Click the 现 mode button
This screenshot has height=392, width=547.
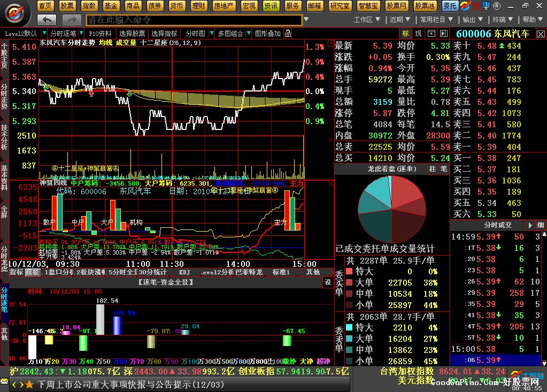[x=418, y=34]
